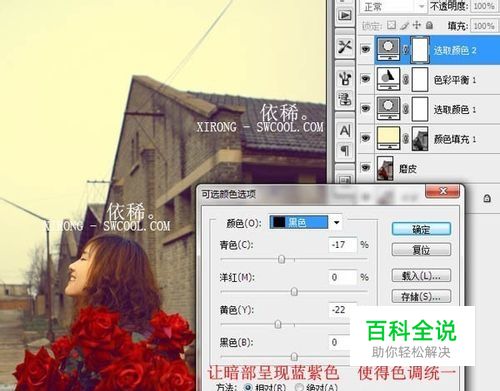Click the 复位 button
Screen dimensions: 500x391
pos(421,250)
